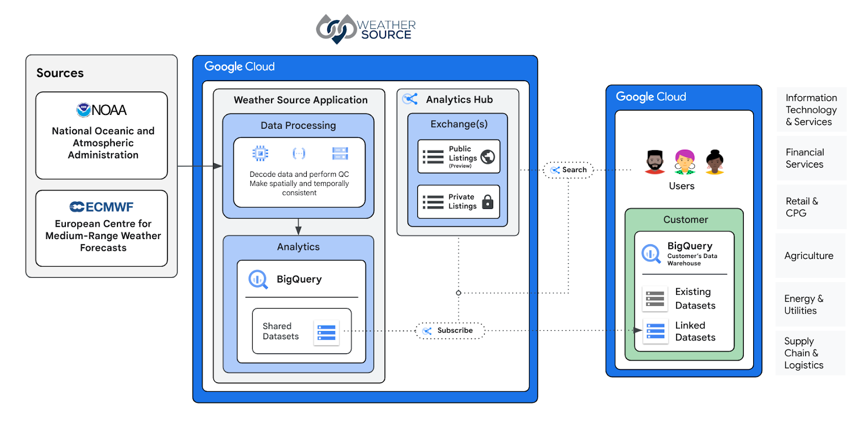This screenshot has width=868, height=421.
Task: Click the processor chip icon in Data Processing
Action: point(260,153)
